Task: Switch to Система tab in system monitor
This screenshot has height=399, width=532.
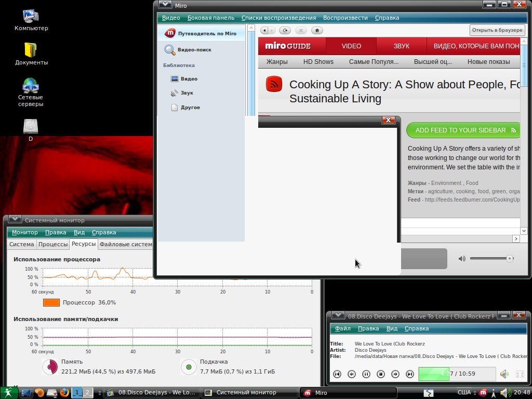Action: 21,244
